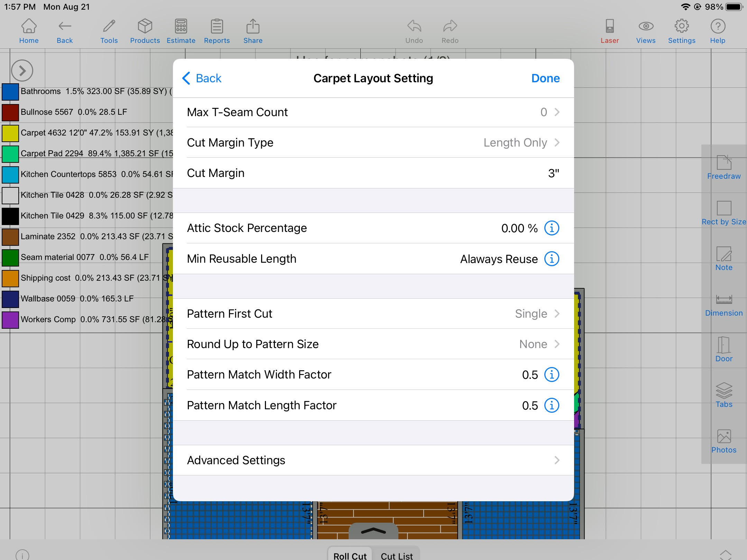Show info for Attic Stock Percentage

click(x=552, y=228)
